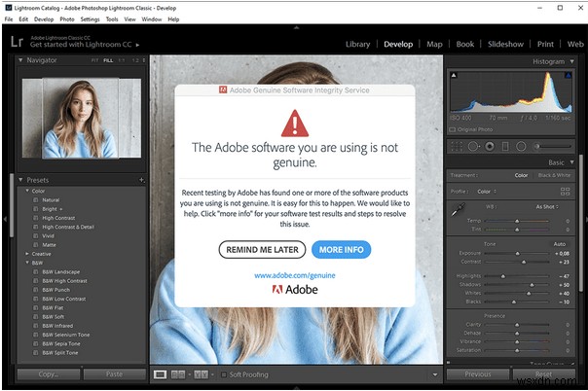Click the right panel scrollbar
Viewport: 588px width, 391px height.
[581, 223]
